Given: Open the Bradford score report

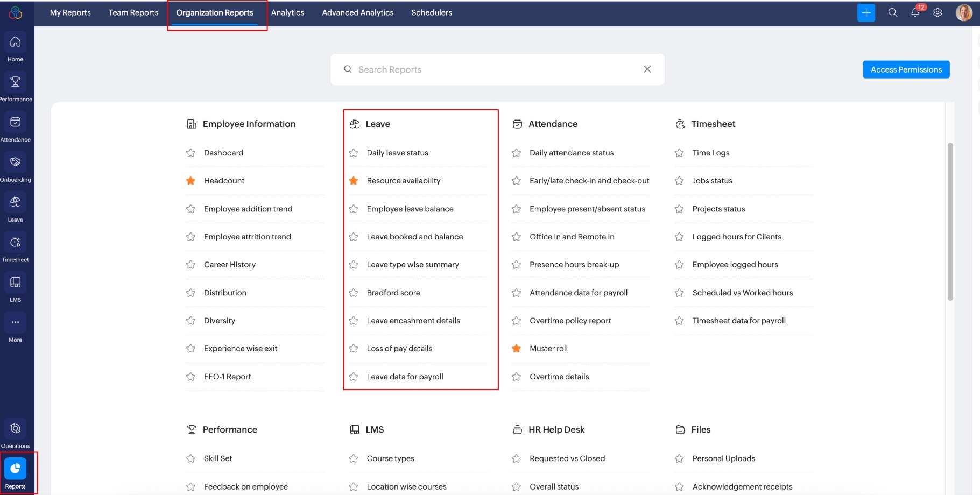Looking at the screenshot, I should point(393,293).
